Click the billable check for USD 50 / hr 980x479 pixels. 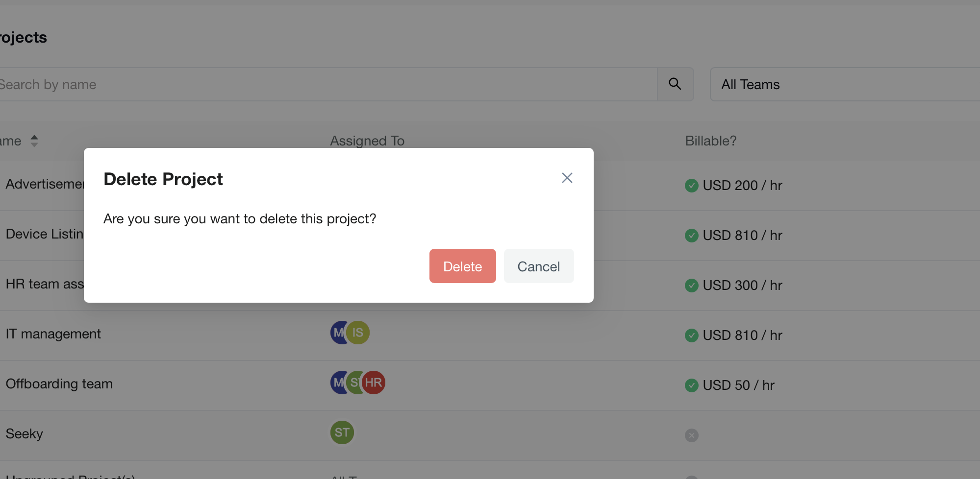click(691, 385)
